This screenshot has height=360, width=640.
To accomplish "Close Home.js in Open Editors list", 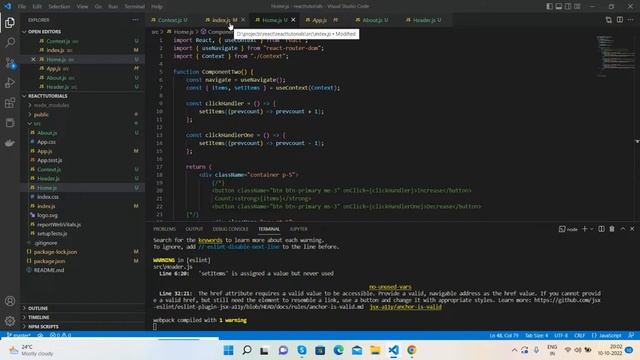I will (x=33, y=59).
